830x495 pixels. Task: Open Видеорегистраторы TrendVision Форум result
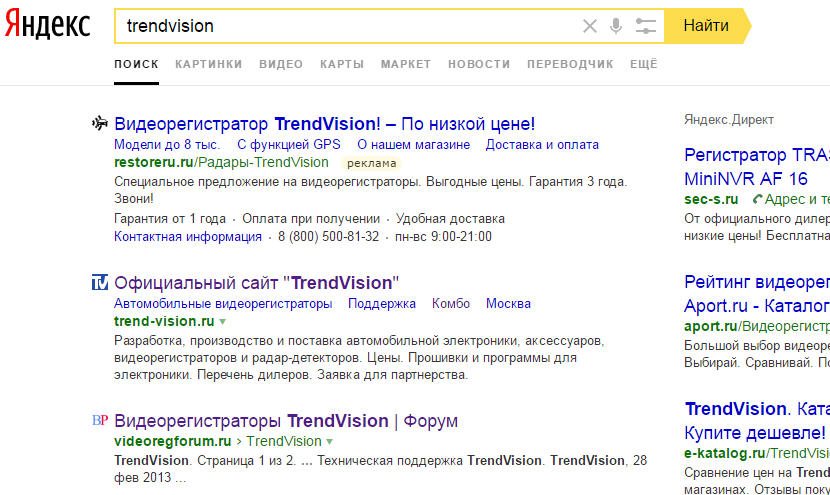click(286, 421)
